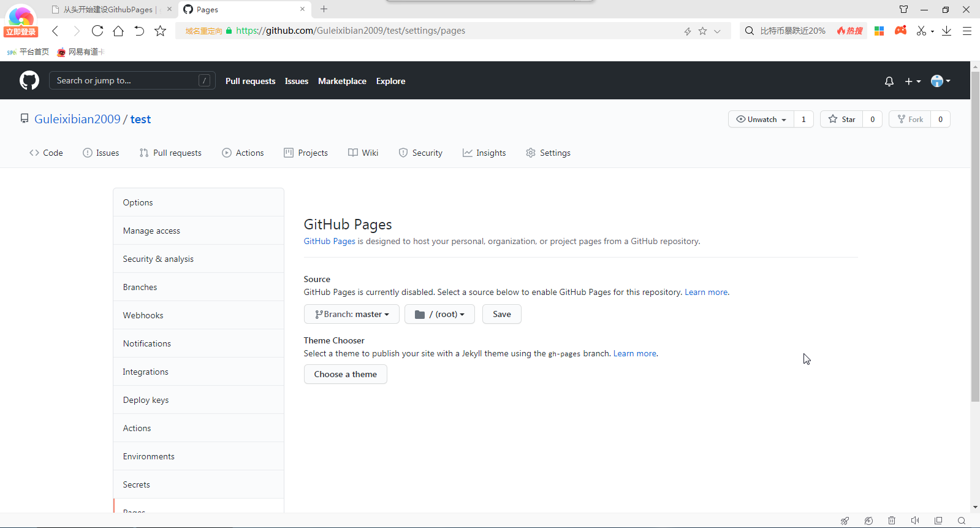The image size is (980, 528).
Task: Open Webhooks settings
Action: click(199, 315)
